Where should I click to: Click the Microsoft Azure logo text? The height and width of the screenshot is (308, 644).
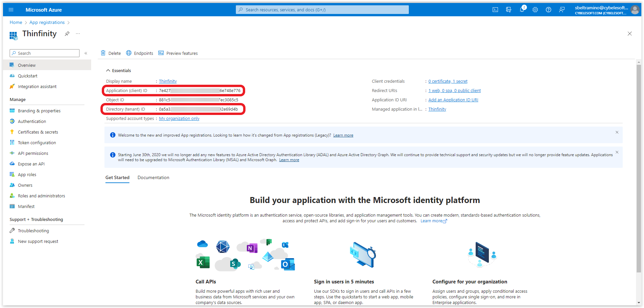(44, 10)
